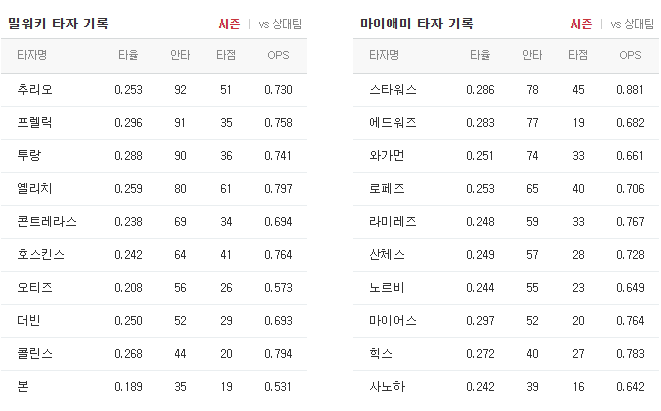Screen dimensions: 661x411
Task: Click player name 라미레즈
Action: [x=393, y=221]
